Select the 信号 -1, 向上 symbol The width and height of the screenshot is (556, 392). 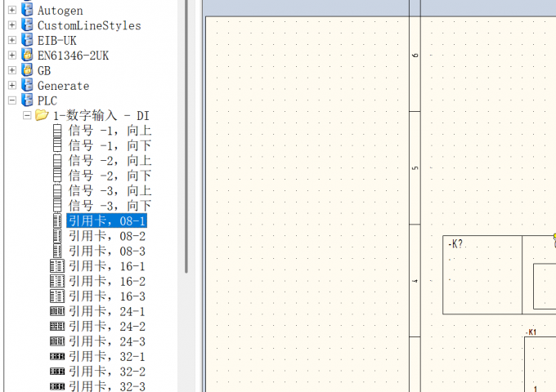110,131
